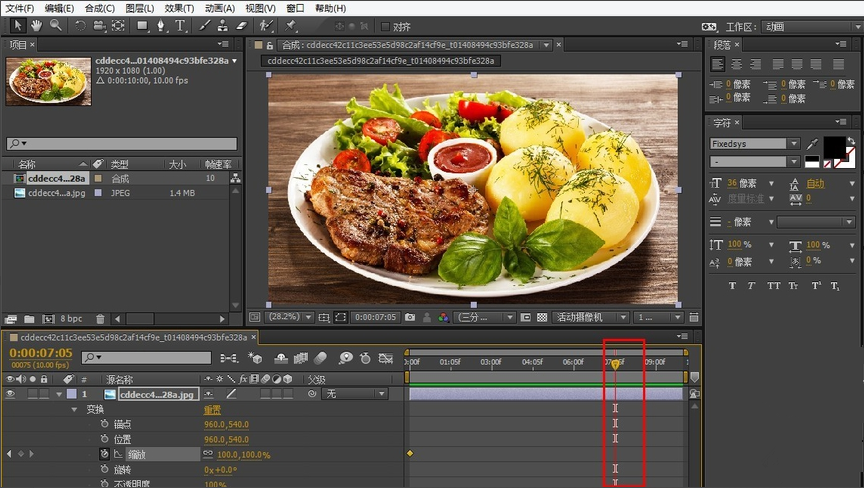
Task: Pick the eyedropper in Character panel
Action: (x=812, y=145)
